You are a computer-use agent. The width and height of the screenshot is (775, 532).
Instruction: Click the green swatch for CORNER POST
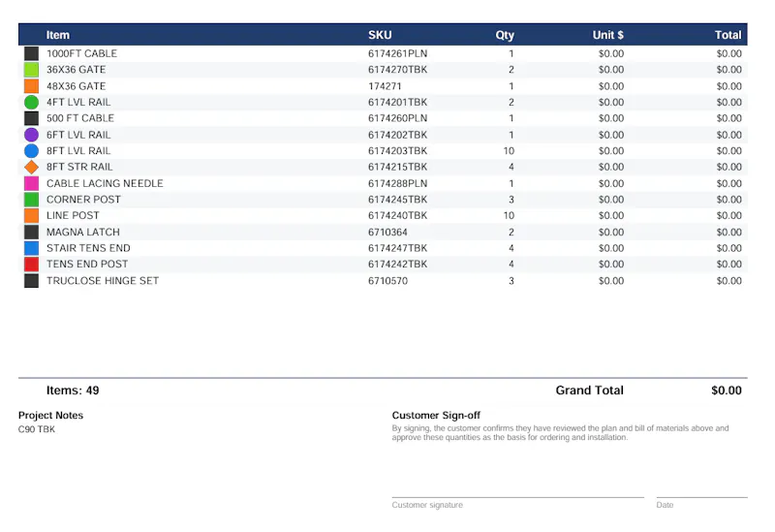tap(31, 200)
